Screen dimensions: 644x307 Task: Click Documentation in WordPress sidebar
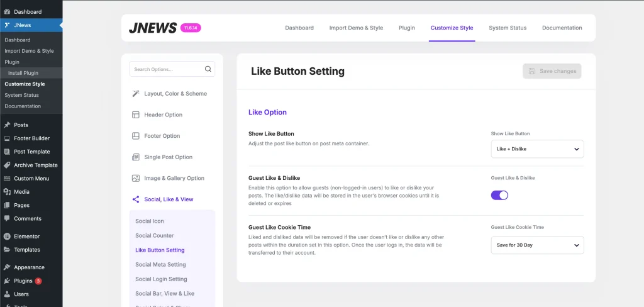tap(23, 106)
